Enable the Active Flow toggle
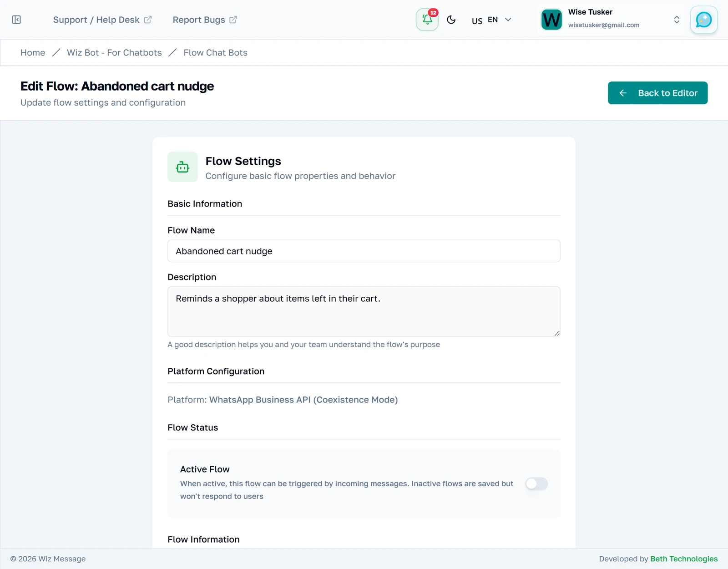 pyautogui.click(x=536, y=483)
